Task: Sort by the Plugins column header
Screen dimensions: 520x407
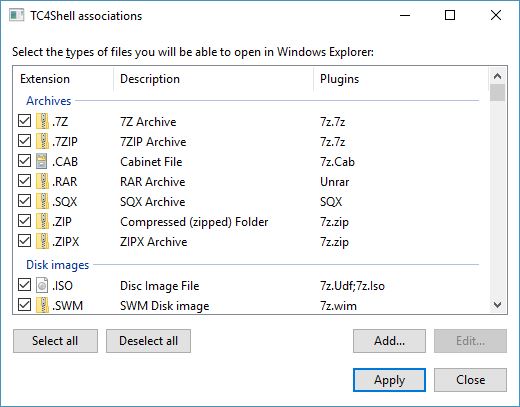Action: pos(401,79)
